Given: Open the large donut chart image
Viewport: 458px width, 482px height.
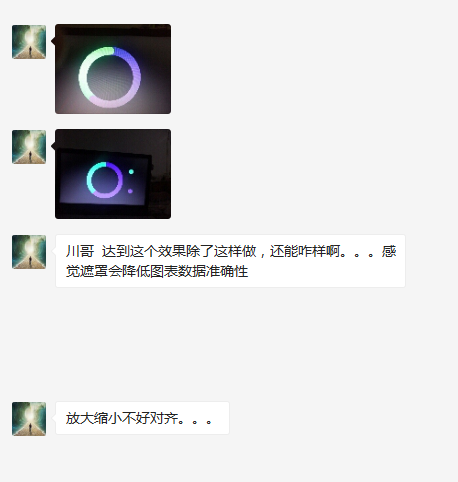Looking at the screenshot, I should [113, 69].
